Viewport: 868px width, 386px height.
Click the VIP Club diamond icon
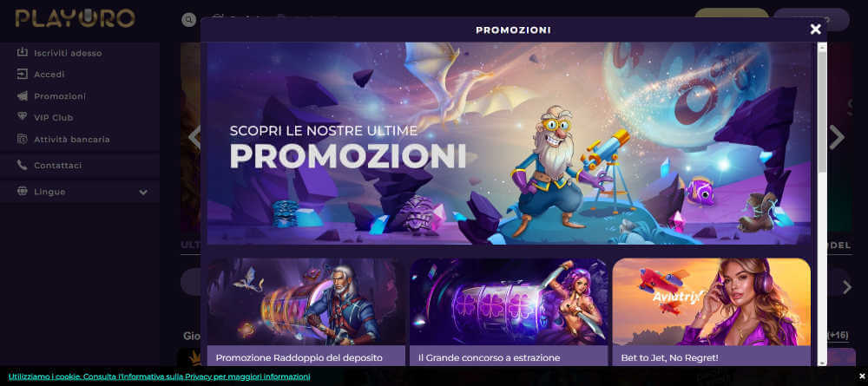pos(23,117)
